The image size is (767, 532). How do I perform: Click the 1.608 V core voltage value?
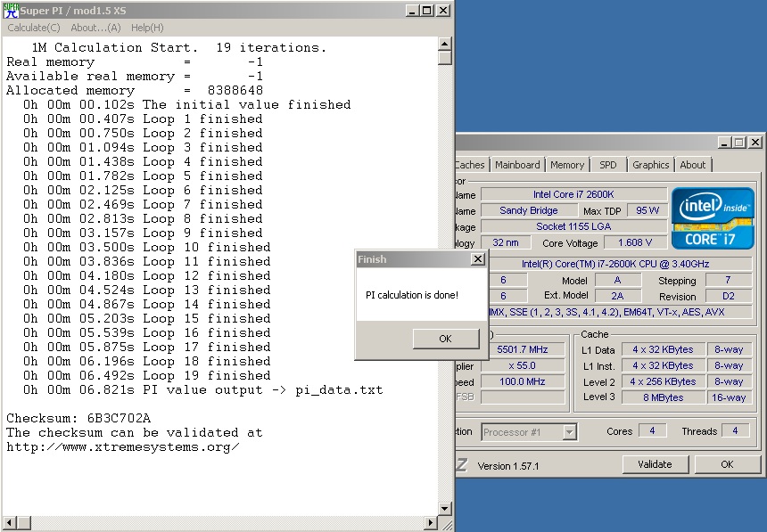[x=635, y=242]
